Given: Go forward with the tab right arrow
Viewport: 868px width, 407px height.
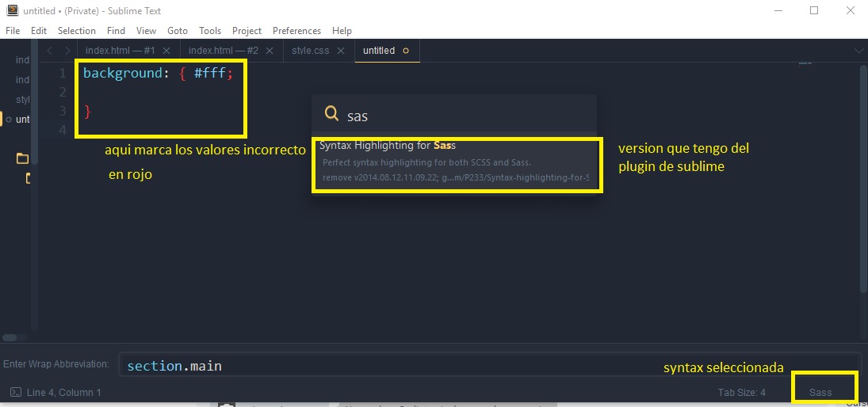Looking at the screenshot, I should (67, 51).
